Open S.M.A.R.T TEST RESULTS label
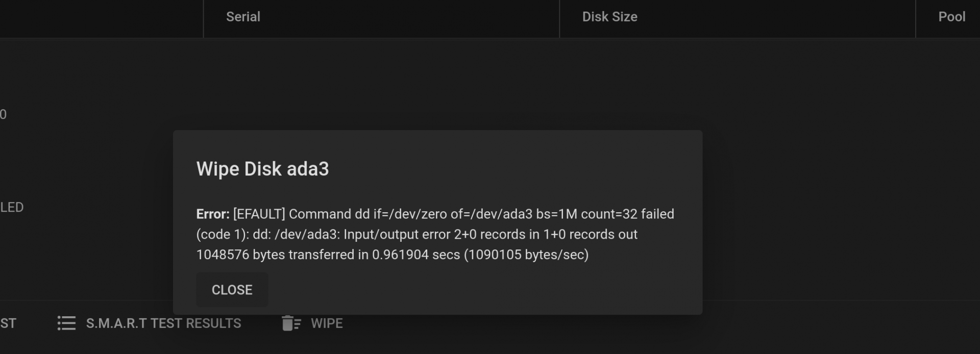Image resolution: width=980 pixels, height=354 pixels. coord(163,323)
